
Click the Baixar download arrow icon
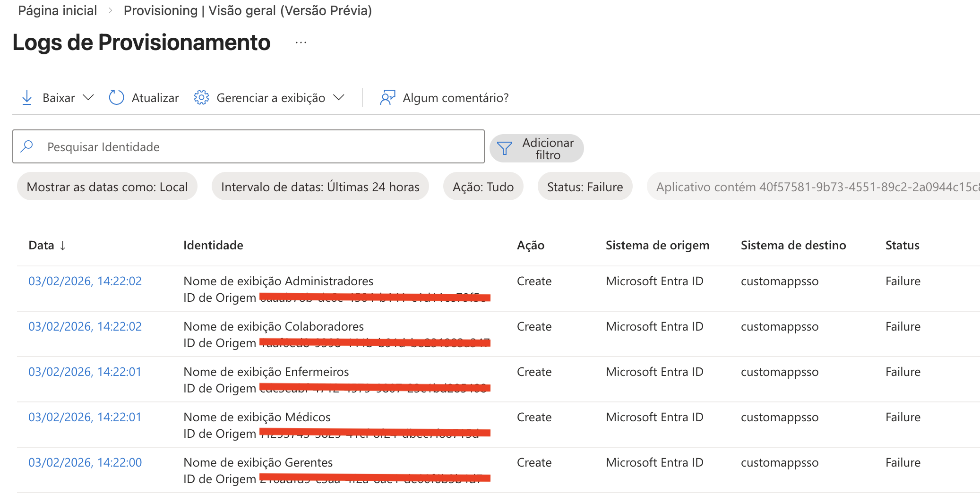(27, 98)
